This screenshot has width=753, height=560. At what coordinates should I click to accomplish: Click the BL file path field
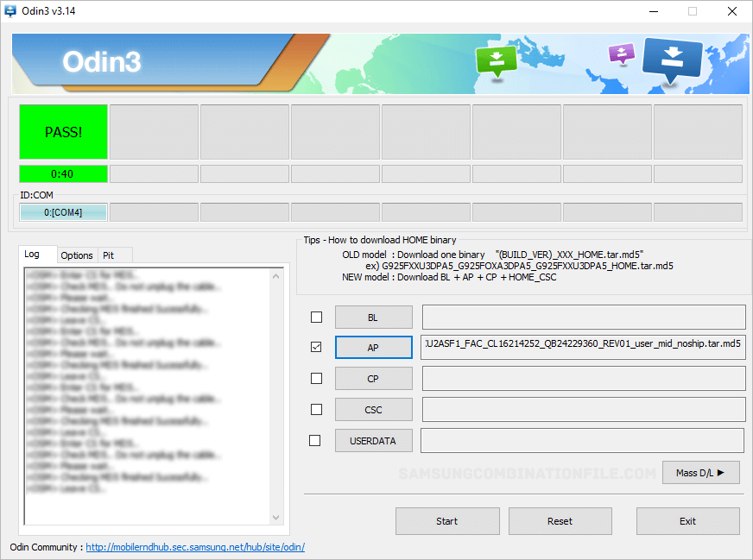click(584, 317)
